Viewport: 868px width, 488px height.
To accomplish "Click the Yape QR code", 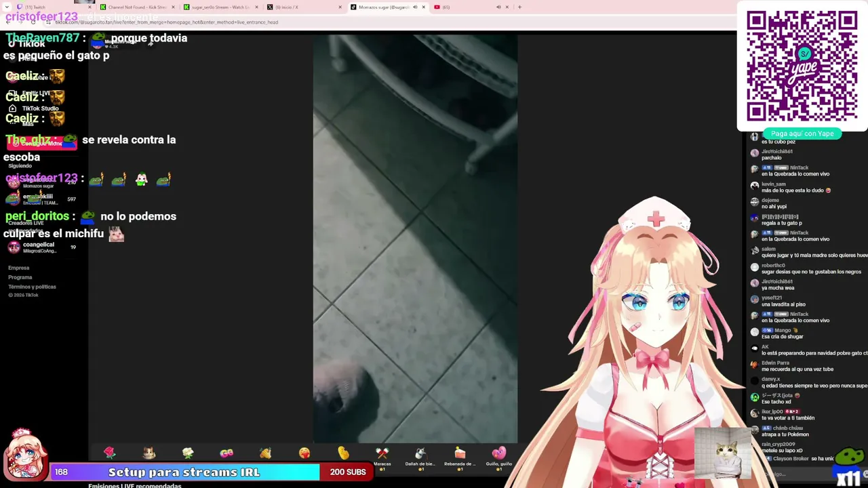I will click(x=802, y=66).
